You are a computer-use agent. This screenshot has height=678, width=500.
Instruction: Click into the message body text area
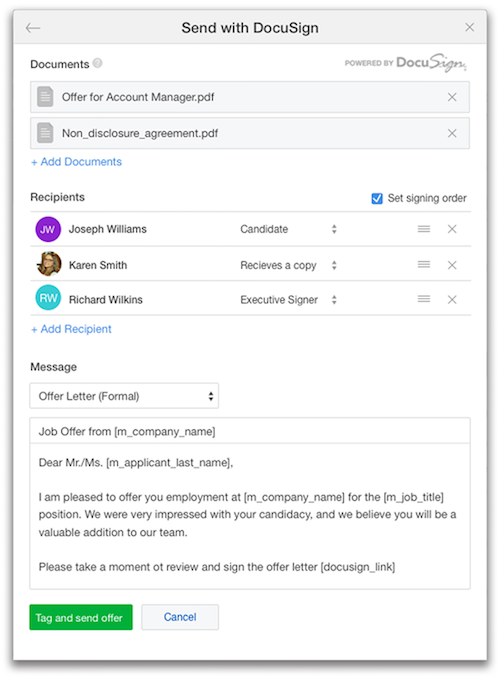coord(250,516)
